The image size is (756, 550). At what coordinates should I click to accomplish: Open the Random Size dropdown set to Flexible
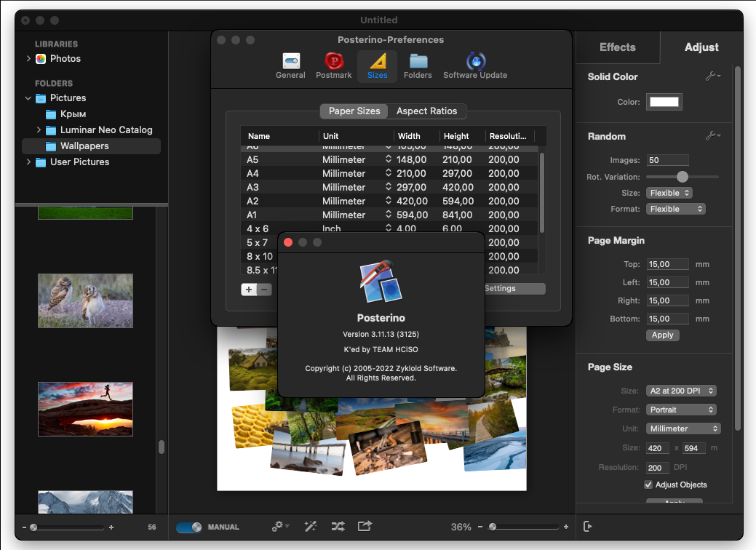point(669,193)
